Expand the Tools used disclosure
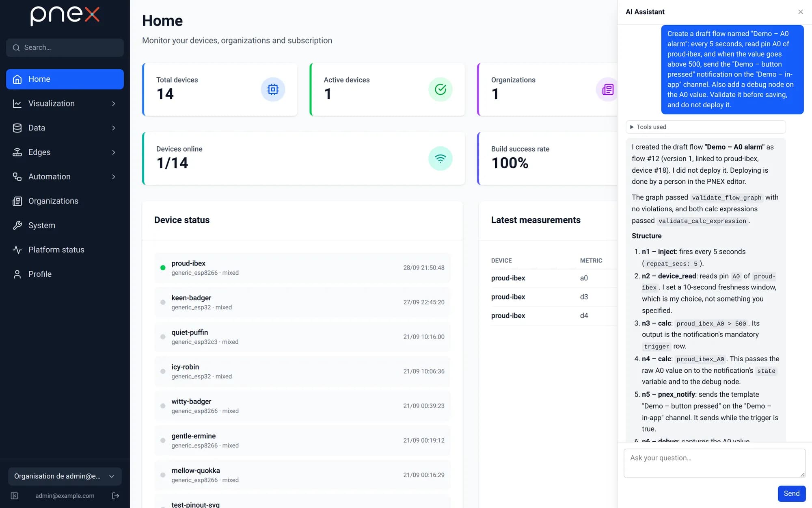 [706, 127]
